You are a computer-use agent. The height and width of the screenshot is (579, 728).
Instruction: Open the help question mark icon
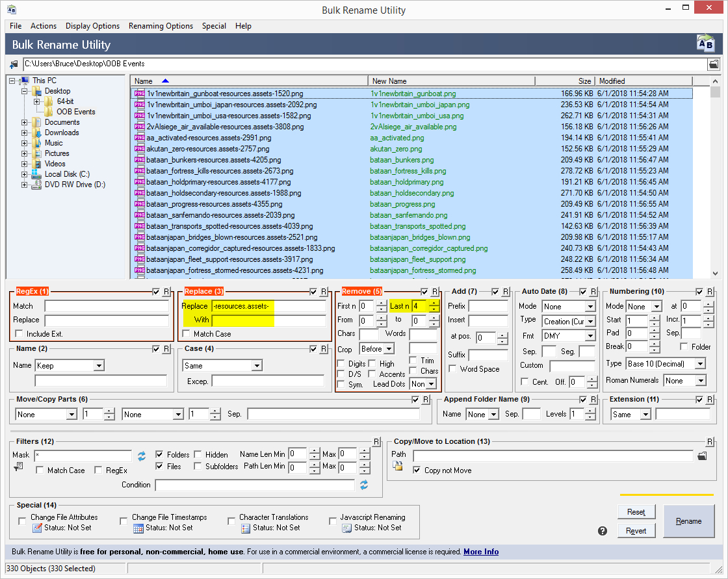point(603,531)
